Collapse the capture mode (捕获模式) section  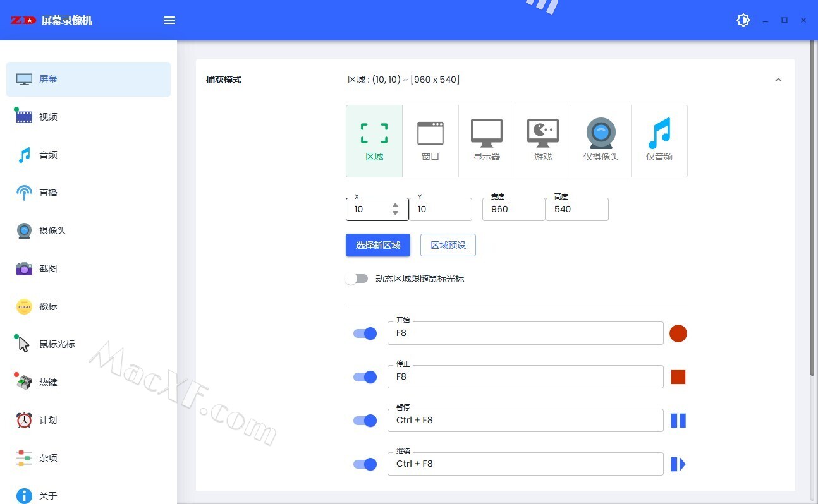[778, 80]
